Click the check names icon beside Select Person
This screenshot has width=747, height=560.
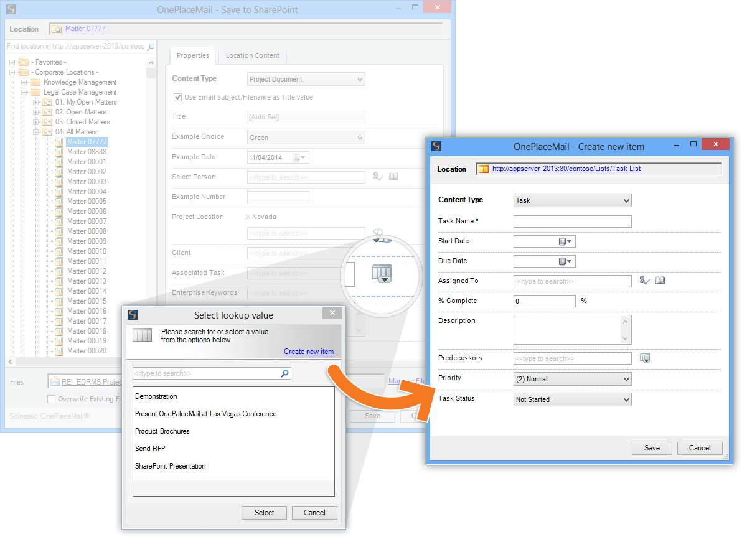(x=378, y=177)
